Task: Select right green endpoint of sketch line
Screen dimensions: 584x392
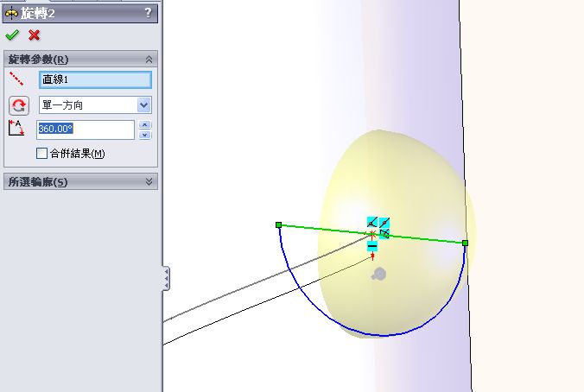Action: [465, 243]
